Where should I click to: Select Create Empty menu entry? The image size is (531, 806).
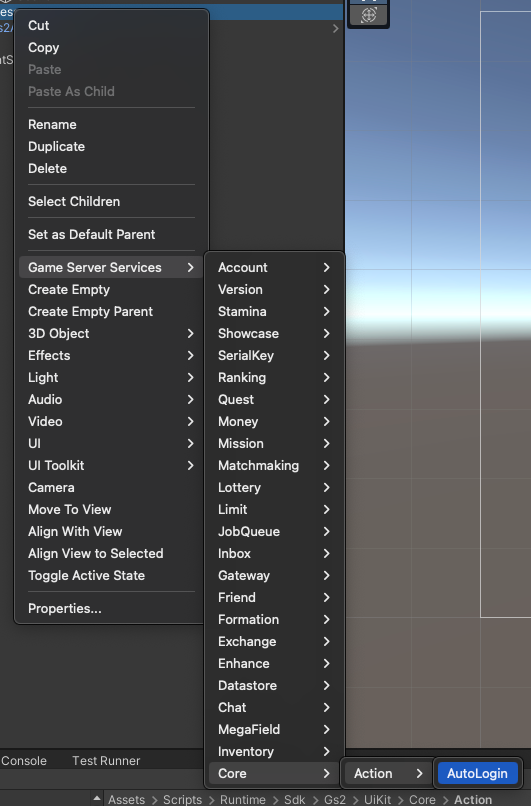(69, 289)
